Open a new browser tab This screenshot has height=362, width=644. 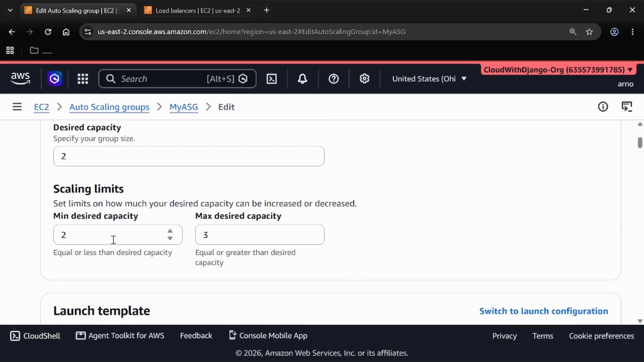click(267, 10)
